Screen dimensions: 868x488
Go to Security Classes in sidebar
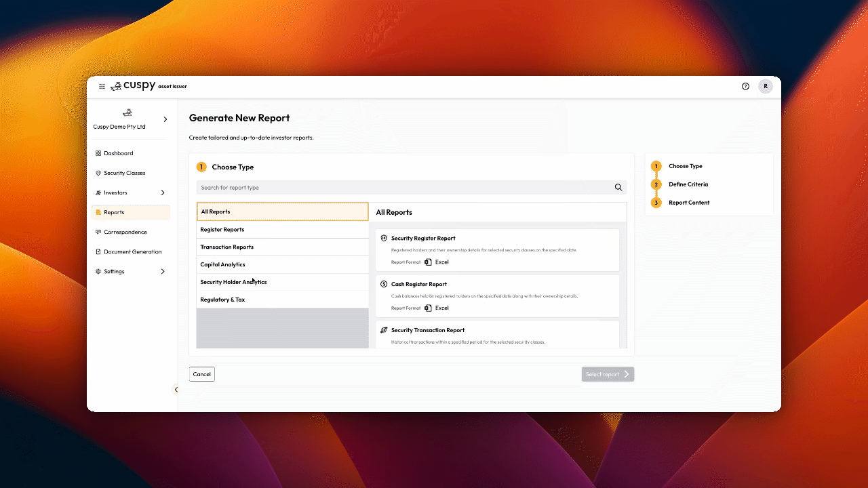124,174
